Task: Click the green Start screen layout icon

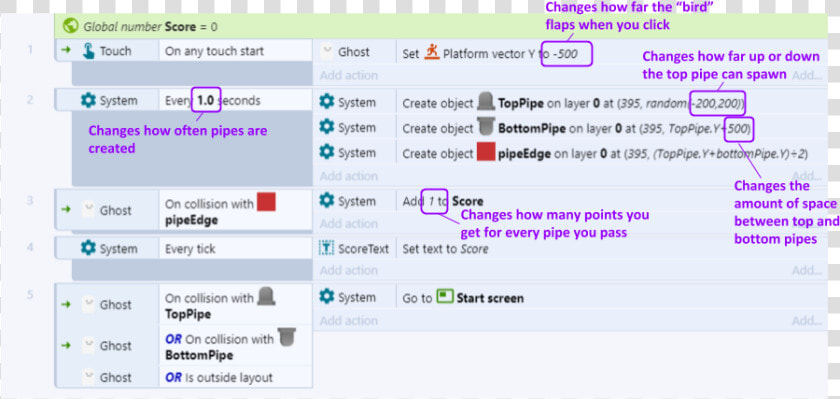Action: tap(445, 296)
